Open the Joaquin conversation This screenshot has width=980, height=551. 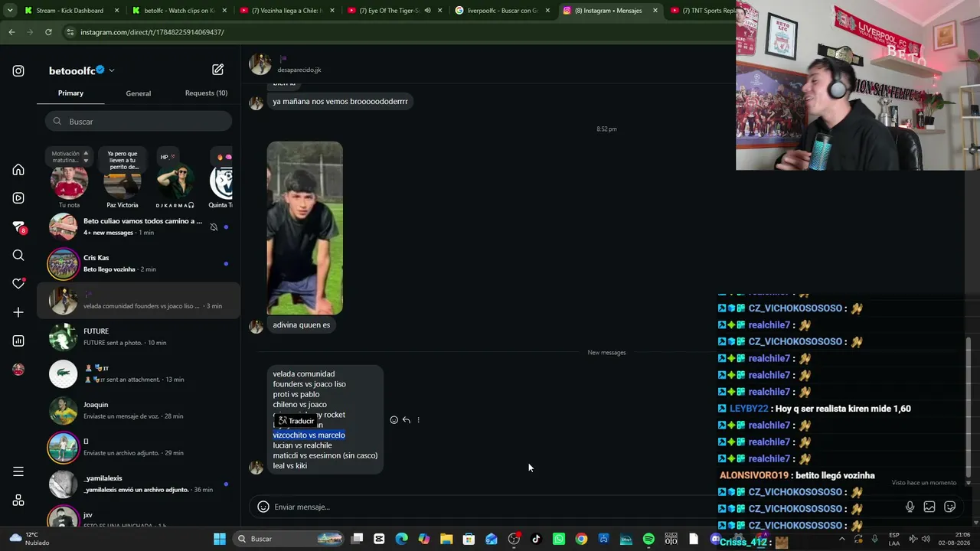coord(139,410)
